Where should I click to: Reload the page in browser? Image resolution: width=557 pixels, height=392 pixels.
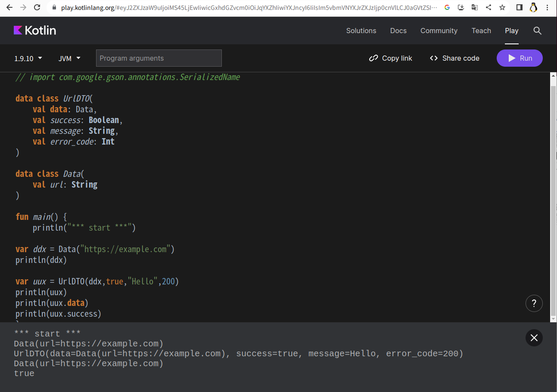coord(37,7)
